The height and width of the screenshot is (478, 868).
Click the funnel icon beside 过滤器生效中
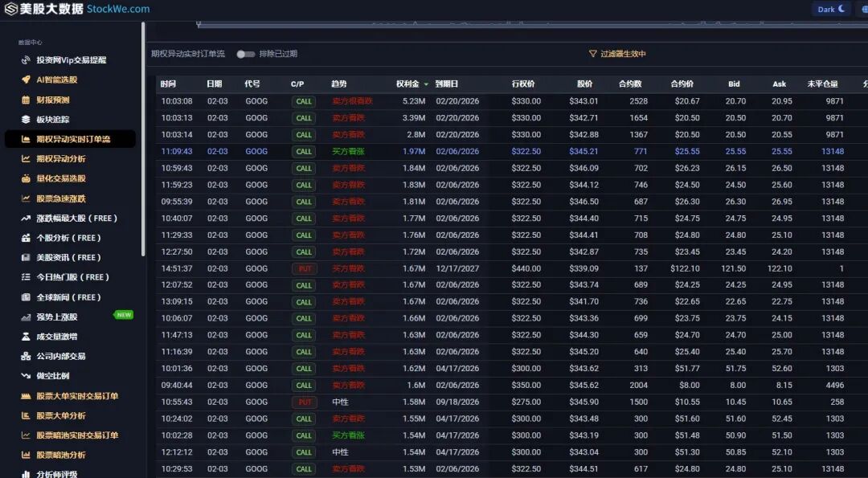point(593,54)
